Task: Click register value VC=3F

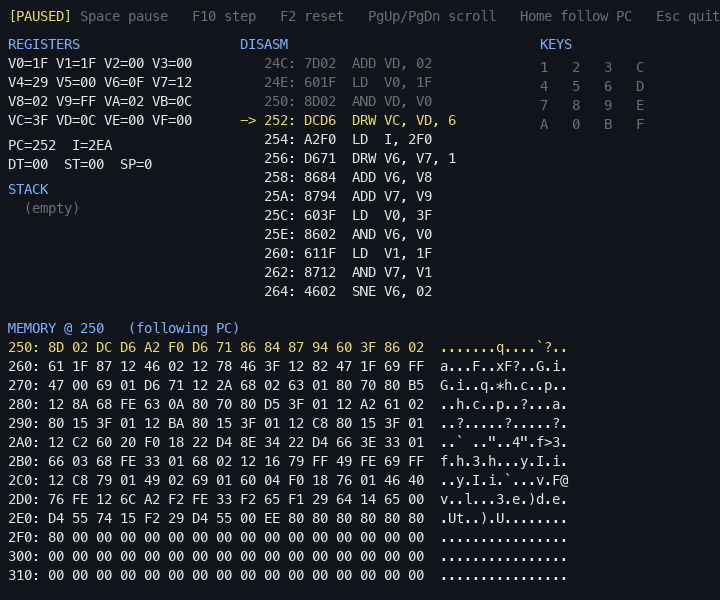Action: [28, 120]
